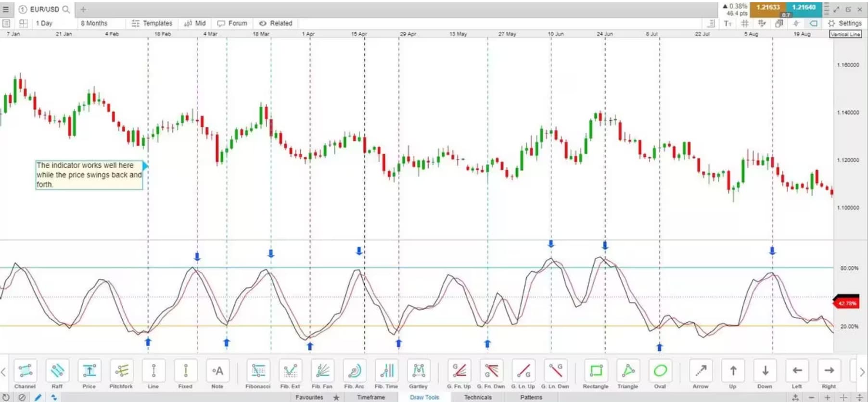Toggle the grid with pencil icon
The width and height of the screenshot is (868, 402).
[x=762, y=23]
